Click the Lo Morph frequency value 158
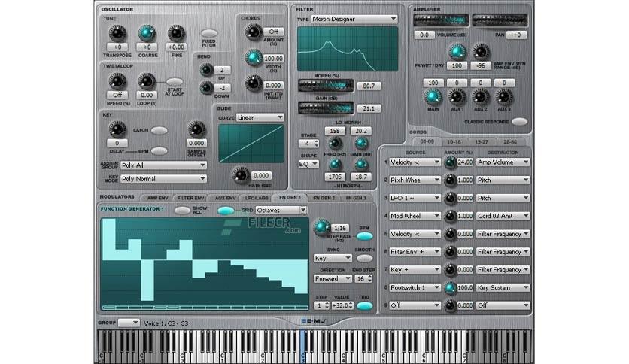Image resolution: width=629 pixels, height=364 pixels. click(x=335, y=131)
